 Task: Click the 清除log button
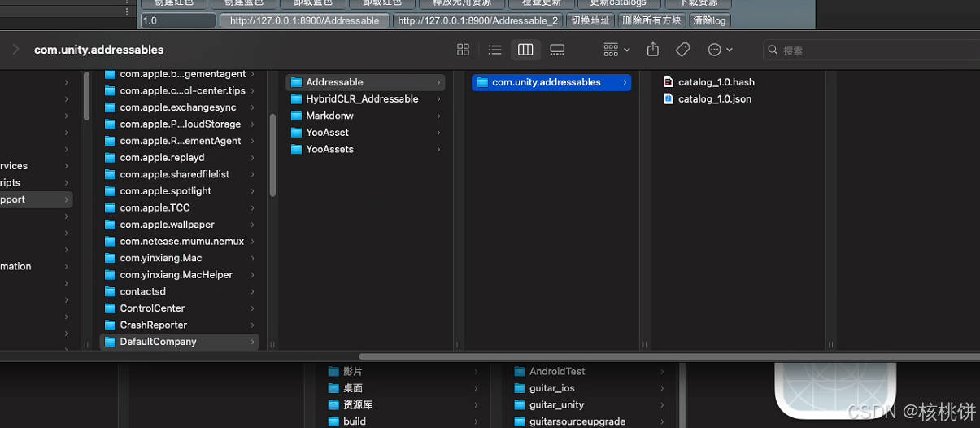pos(709,20)
